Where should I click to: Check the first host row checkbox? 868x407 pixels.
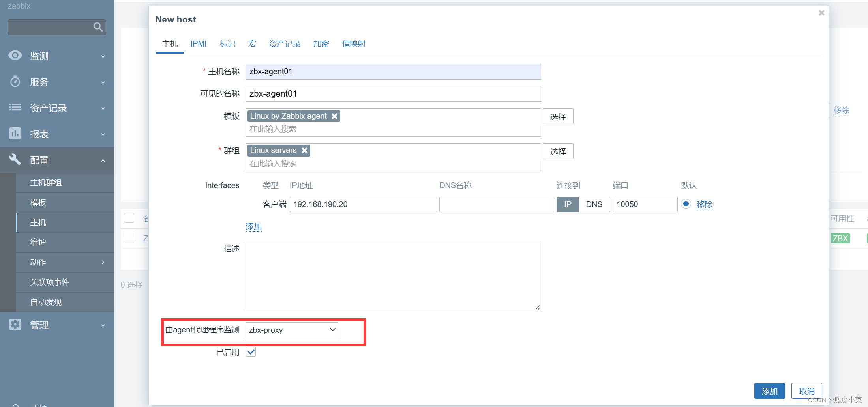(129, 238)
